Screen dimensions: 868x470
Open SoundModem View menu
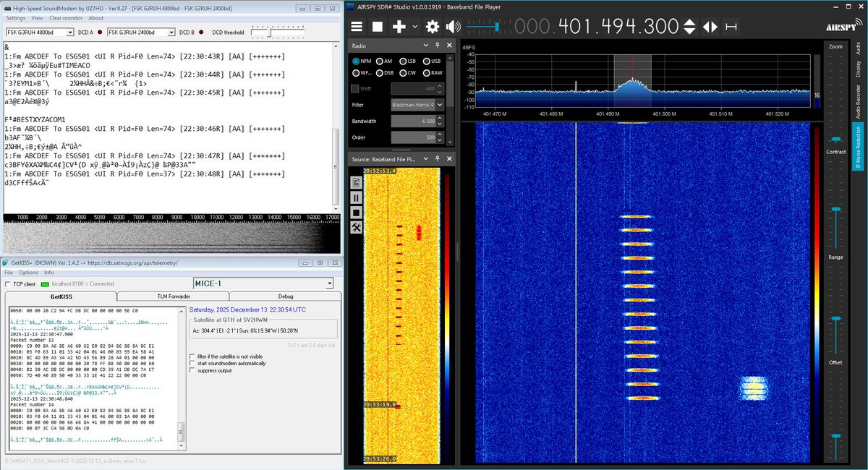(38, 18)
